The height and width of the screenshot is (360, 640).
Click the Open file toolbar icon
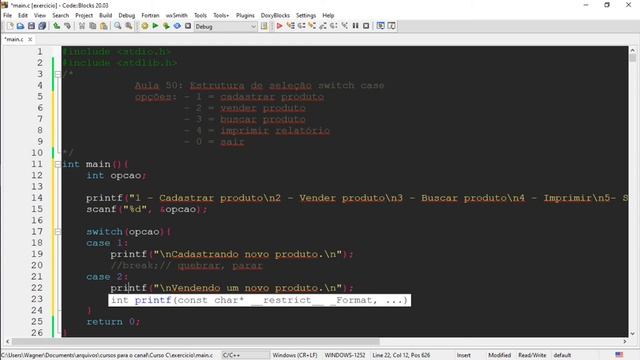(x=20, y=26)
